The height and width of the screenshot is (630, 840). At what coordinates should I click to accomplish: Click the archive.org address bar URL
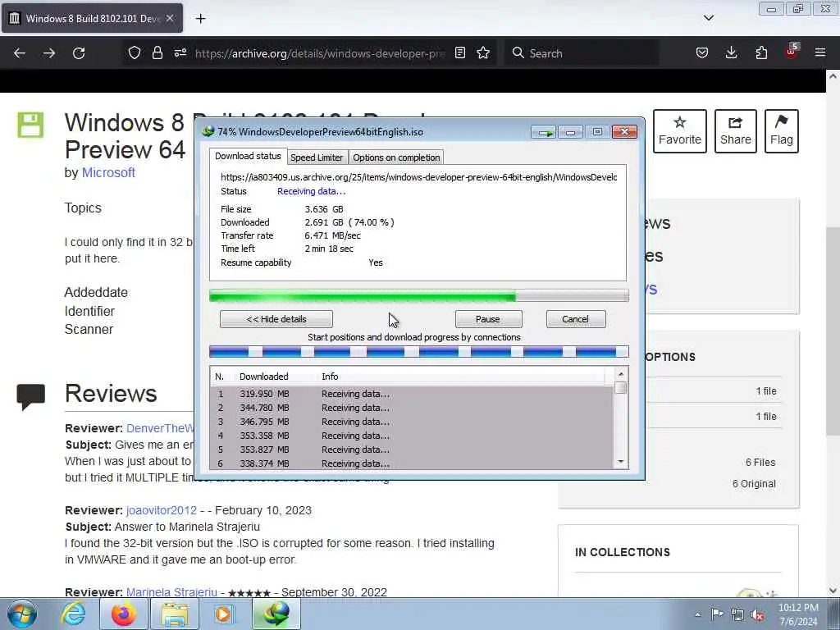point(320,53)
